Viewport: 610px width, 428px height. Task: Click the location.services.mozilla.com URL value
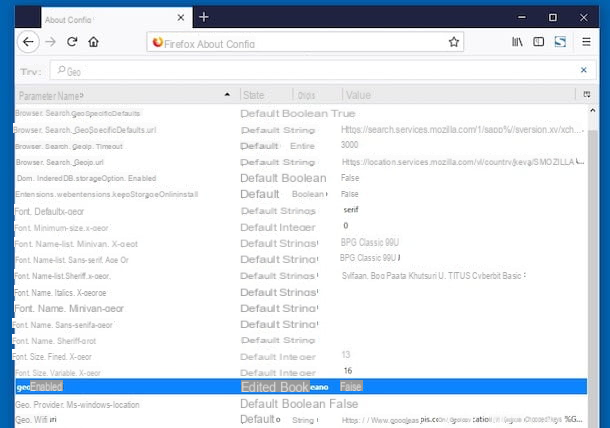[x=463, y=162]
